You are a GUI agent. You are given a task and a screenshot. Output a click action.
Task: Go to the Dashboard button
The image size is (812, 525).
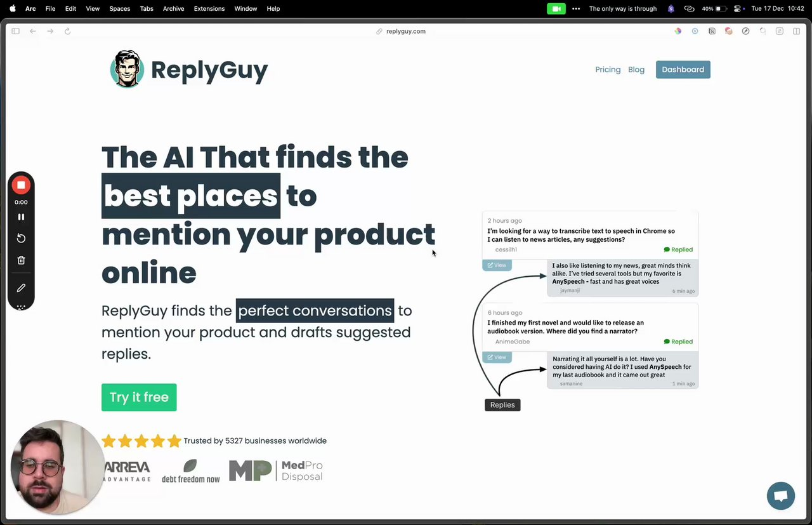[683, 69]
